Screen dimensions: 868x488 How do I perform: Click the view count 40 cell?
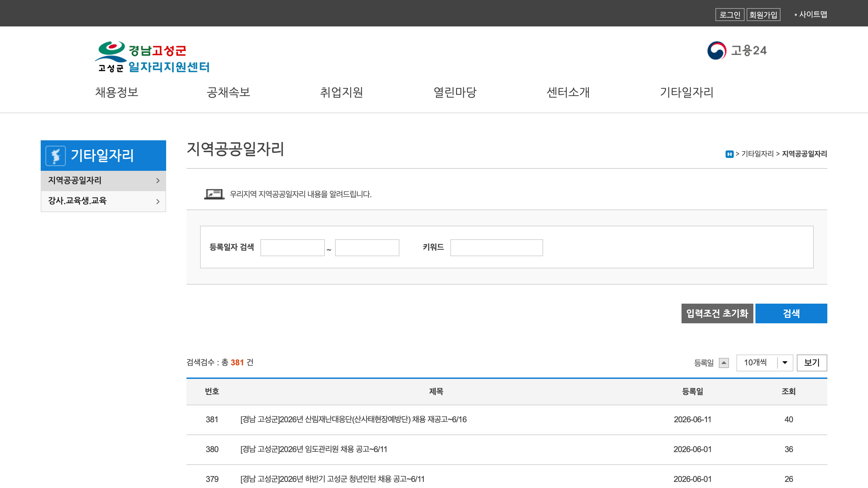(789, 420)
